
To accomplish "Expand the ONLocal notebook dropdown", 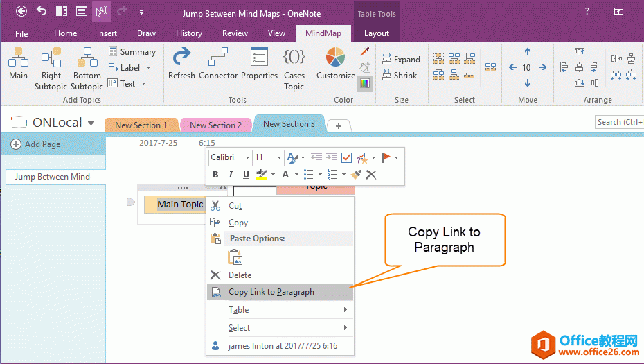I will click(x=91, y=123).
